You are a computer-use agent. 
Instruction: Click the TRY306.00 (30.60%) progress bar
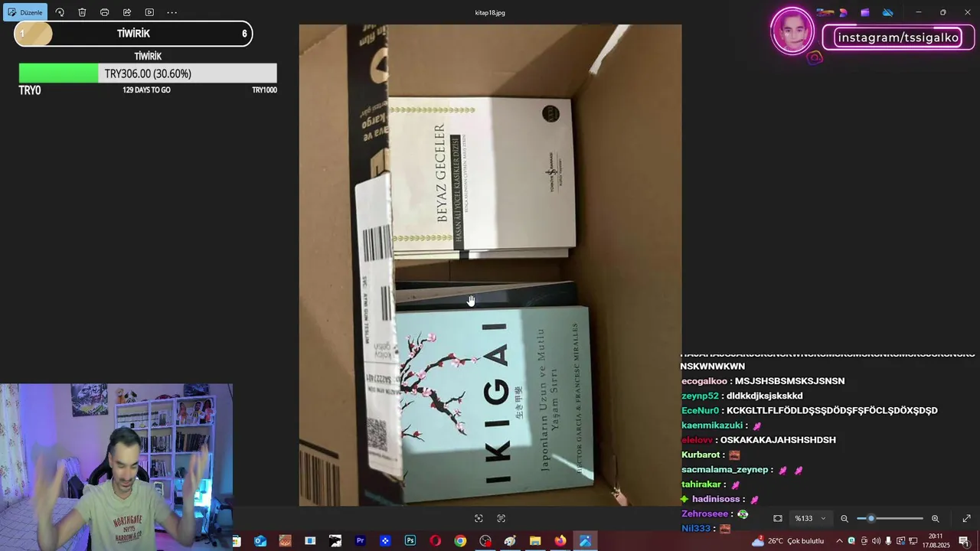148,73
